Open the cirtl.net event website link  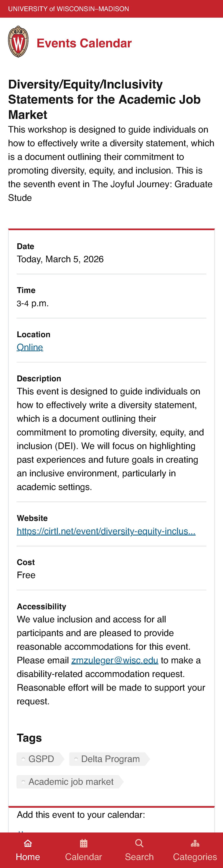(106, 531)
